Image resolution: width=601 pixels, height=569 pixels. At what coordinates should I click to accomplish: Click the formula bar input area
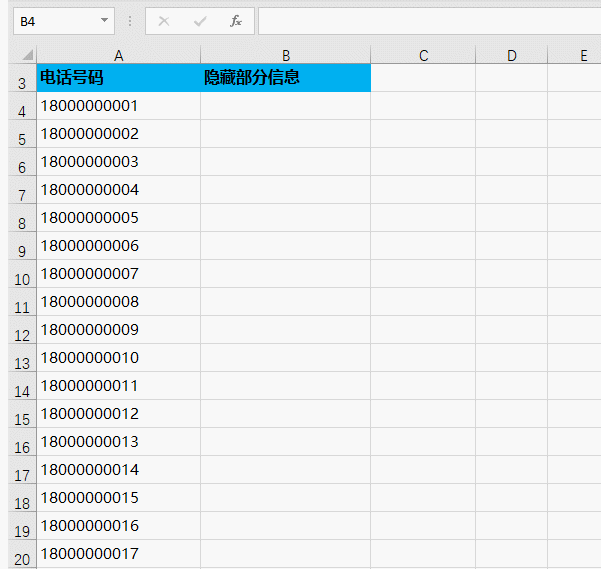[429, 21]
